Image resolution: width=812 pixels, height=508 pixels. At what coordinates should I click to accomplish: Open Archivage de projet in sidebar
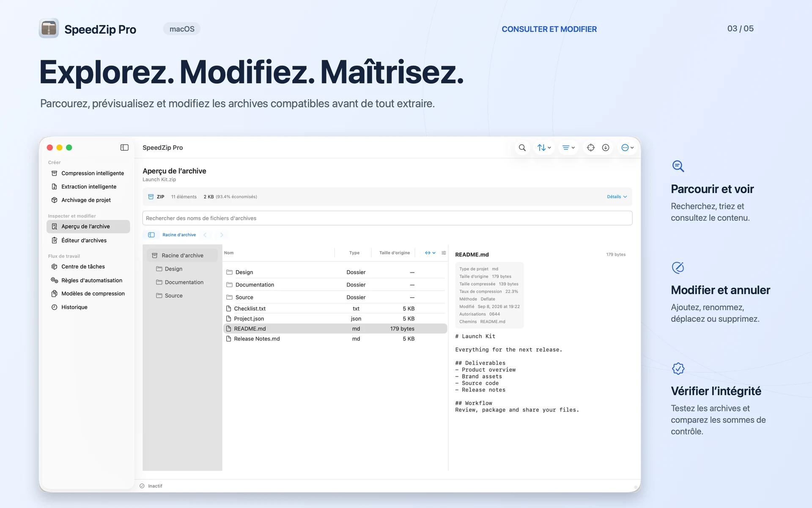(88, 200)
